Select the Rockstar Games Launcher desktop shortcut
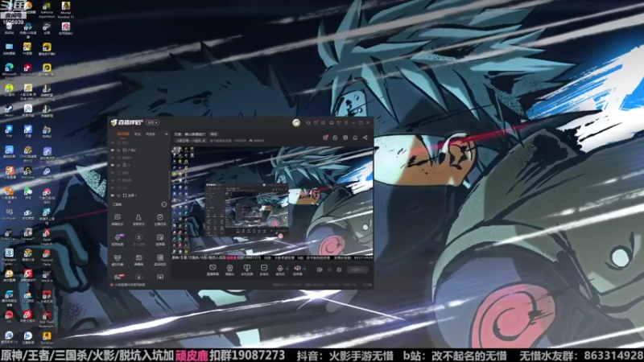644x362 pixels. click(x=47, y=340)
